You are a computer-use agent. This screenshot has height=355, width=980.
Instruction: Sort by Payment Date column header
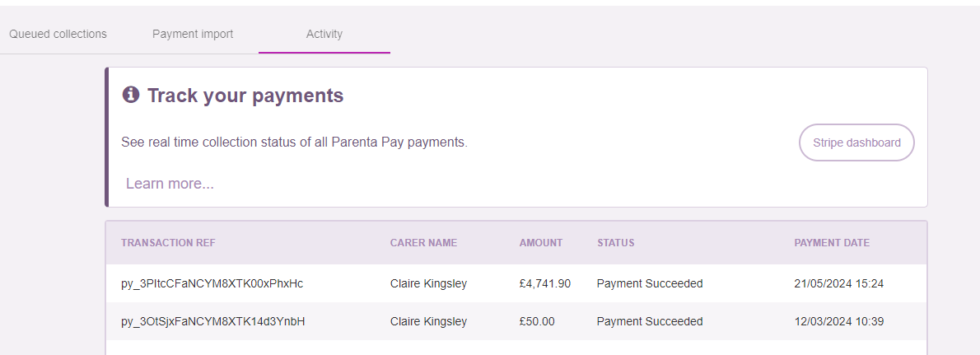pos(832,242)
